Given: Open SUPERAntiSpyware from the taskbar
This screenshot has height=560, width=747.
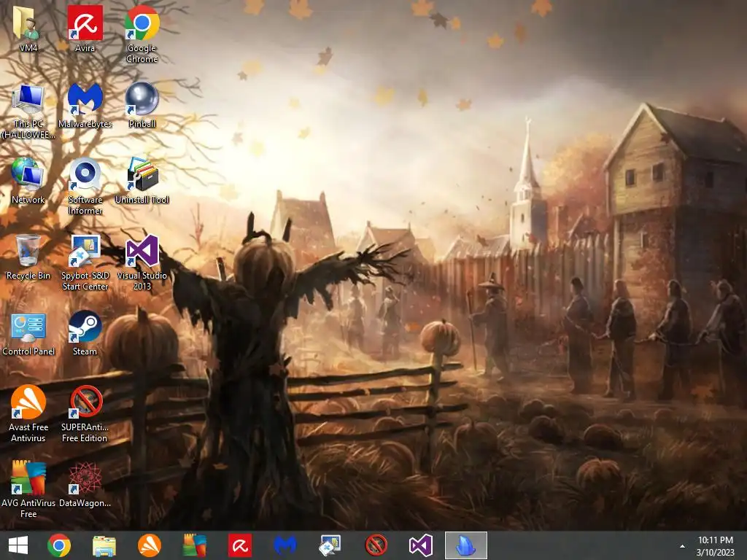Looking at the screenshot, I should [x=376, y=545].
